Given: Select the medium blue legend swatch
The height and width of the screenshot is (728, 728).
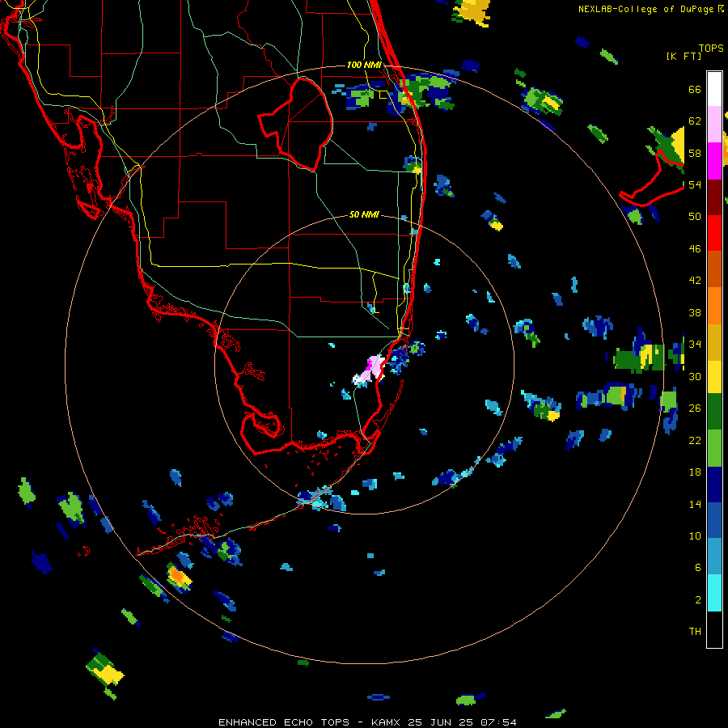Looking at the screenshot, I should click(714, 520).
